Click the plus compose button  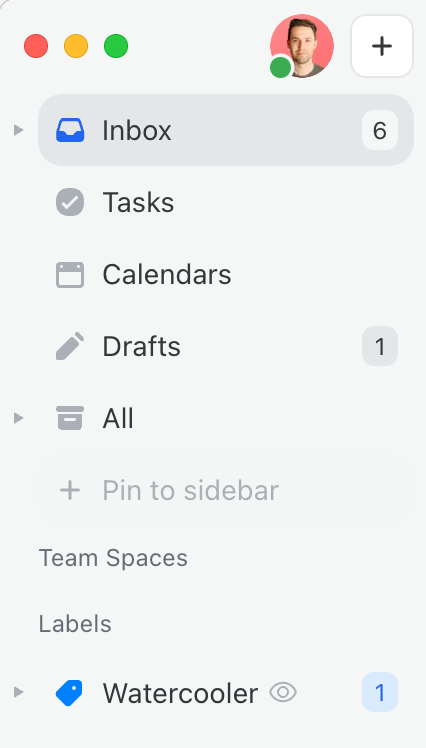(x=382, y=46)
